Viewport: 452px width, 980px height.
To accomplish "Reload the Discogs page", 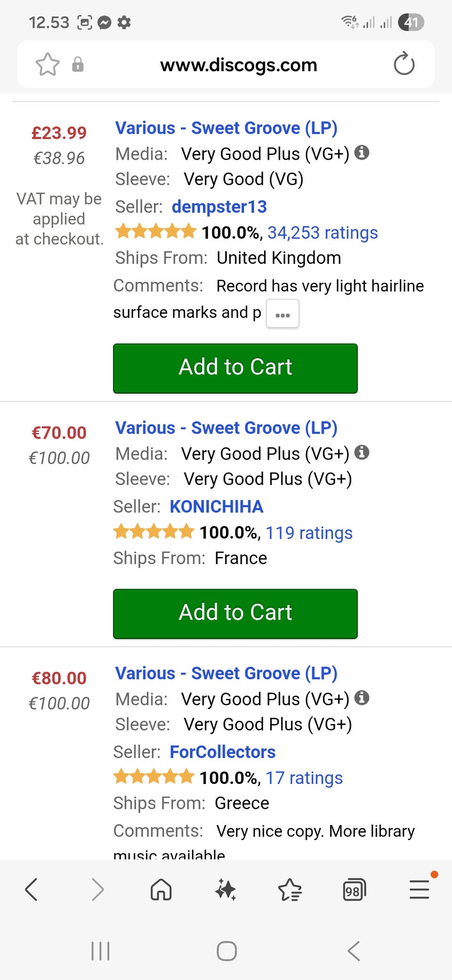I will (x=404, y=65).
